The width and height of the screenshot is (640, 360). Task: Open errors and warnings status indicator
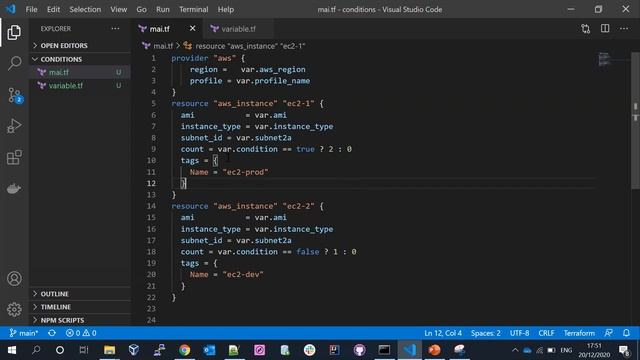click(81, 333)
